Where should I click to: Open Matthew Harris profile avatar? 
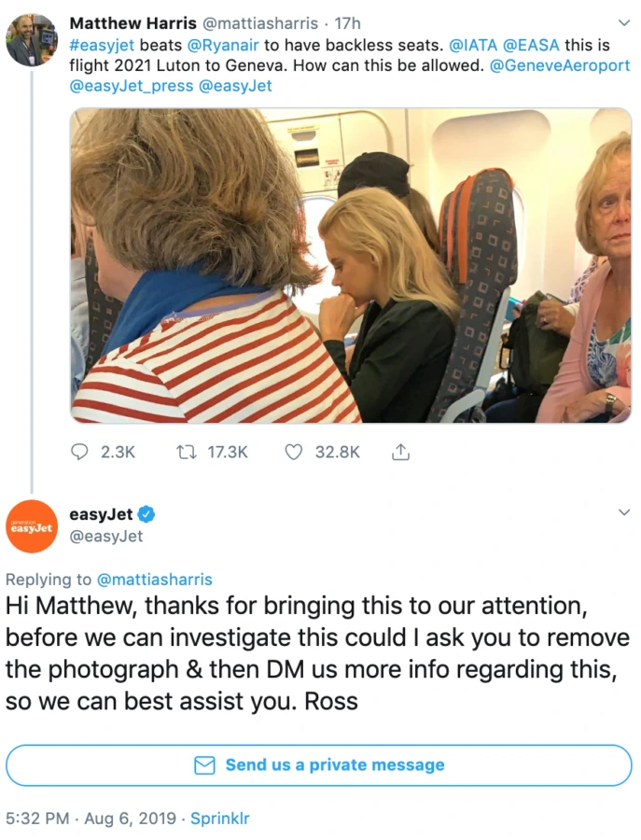click(31, 39)
